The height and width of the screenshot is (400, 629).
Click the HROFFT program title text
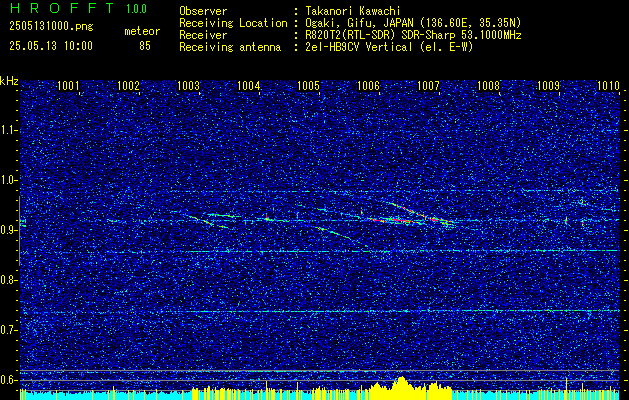point(61,8)
